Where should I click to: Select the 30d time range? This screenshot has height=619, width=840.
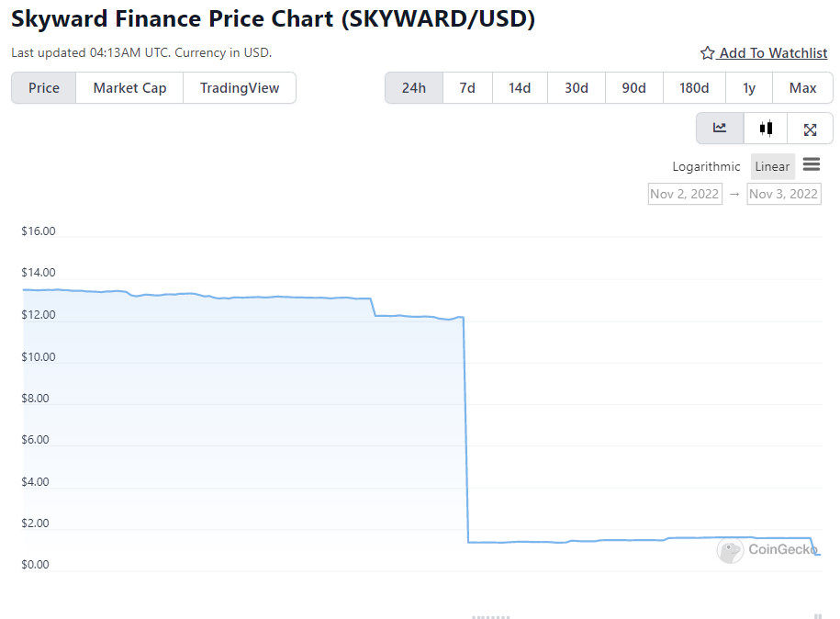click(x=577, y=88)
